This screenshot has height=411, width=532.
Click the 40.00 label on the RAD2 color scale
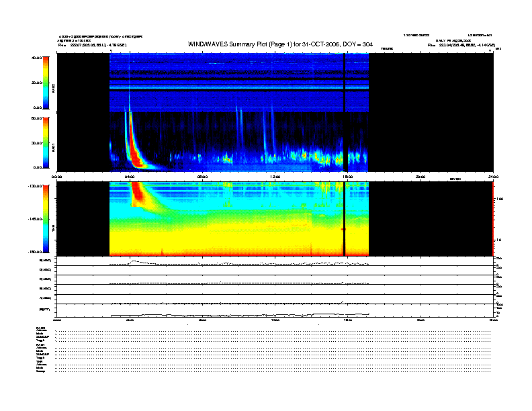[36, 58]
